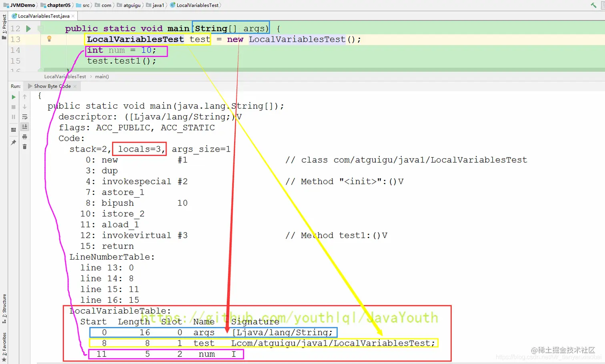This screenshot has height=364, width=605.
Task: Click the '// Method test1:()V' comment
Action: click(336, 236)
